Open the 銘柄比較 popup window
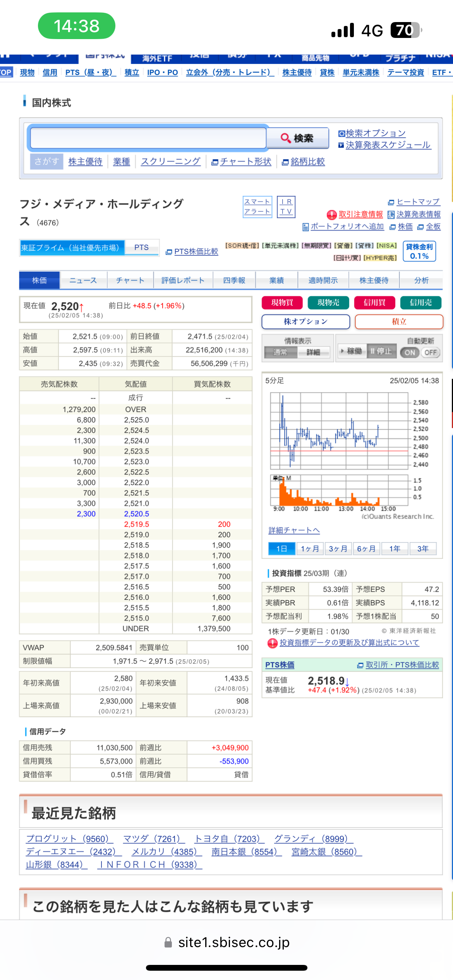 point(303,162)
